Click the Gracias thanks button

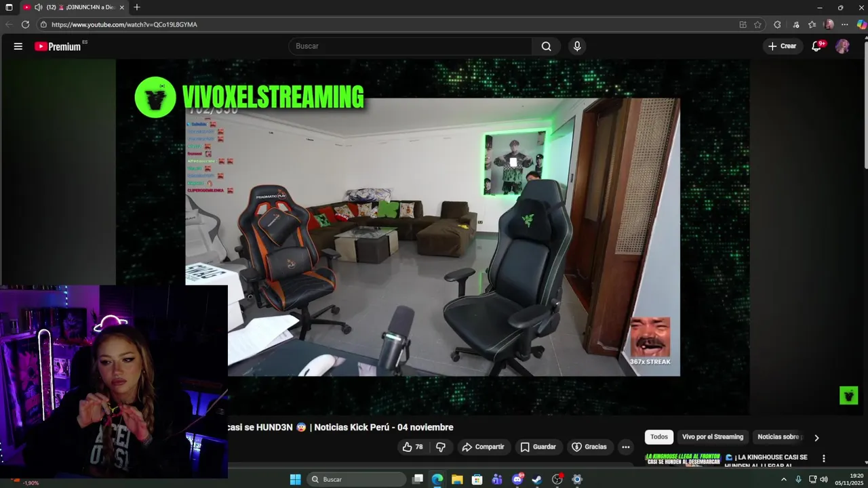tap(589, 447)
